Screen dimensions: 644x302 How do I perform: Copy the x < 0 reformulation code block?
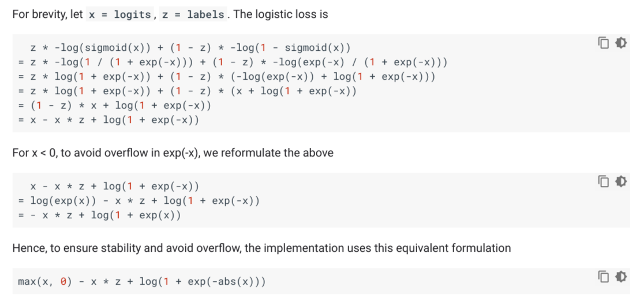coord(604,181)
